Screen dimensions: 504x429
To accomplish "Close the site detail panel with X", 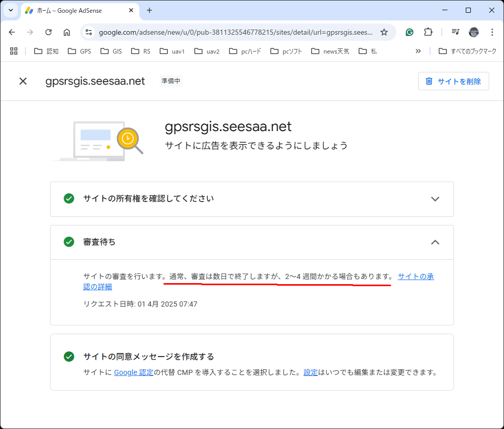I will [23, 81].
